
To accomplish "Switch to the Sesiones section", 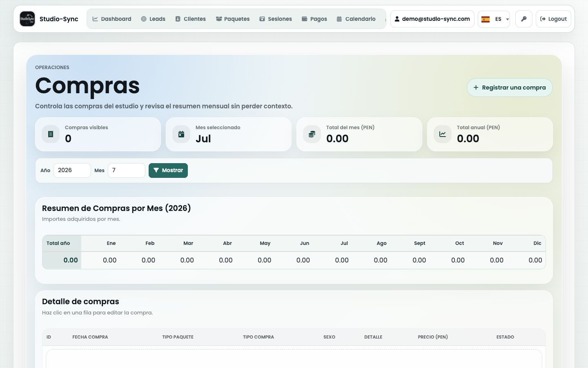I will coord(276,19).
